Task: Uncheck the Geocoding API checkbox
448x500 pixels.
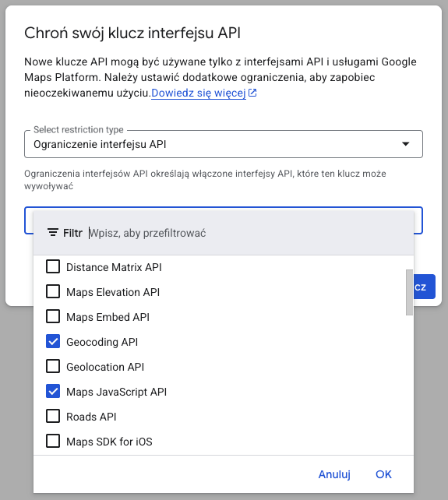Action: pos(53,342)
